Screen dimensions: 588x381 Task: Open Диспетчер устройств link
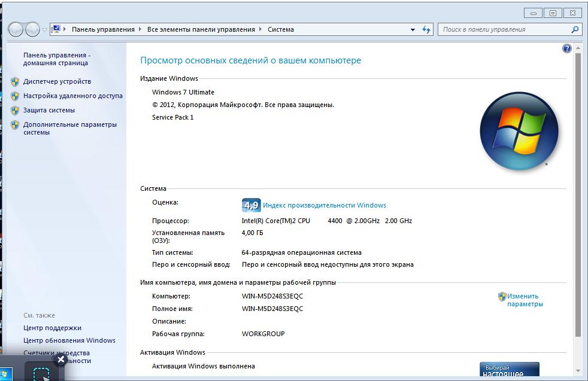click(57, 81)
